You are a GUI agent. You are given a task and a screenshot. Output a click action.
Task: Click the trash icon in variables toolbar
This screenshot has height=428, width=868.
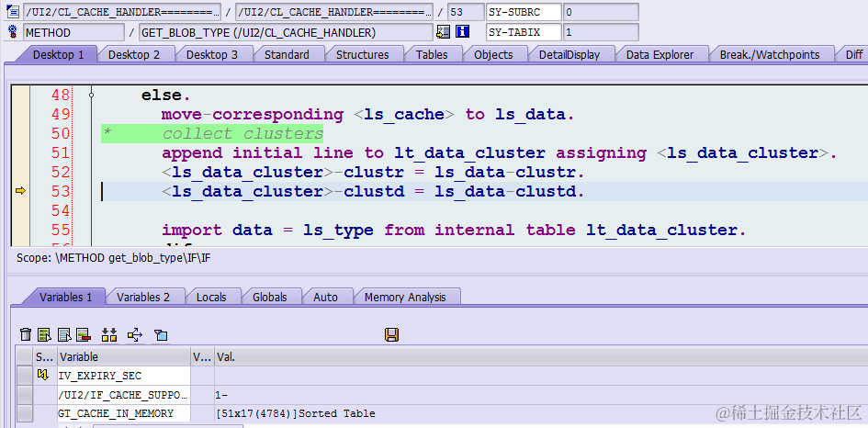[x=26, y=334]
